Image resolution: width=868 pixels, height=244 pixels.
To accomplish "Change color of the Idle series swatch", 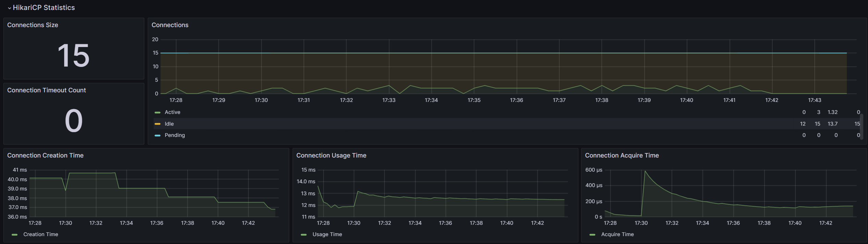I will coord(158,124).
